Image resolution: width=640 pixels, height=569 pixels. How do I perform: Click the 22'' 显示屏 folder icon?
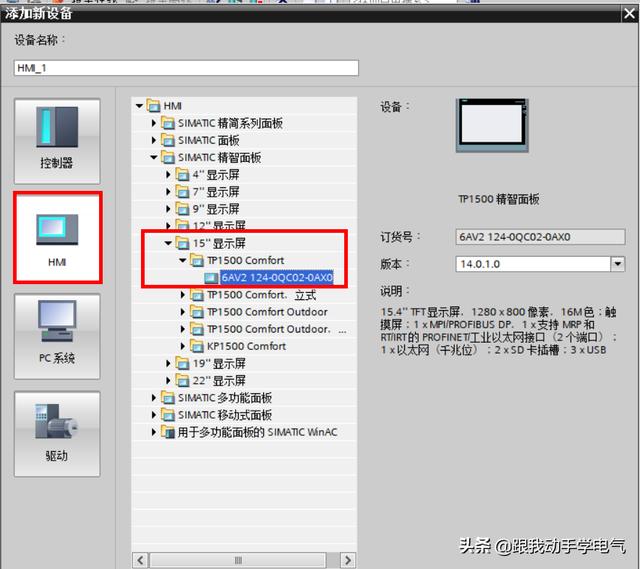pos(182,380)
